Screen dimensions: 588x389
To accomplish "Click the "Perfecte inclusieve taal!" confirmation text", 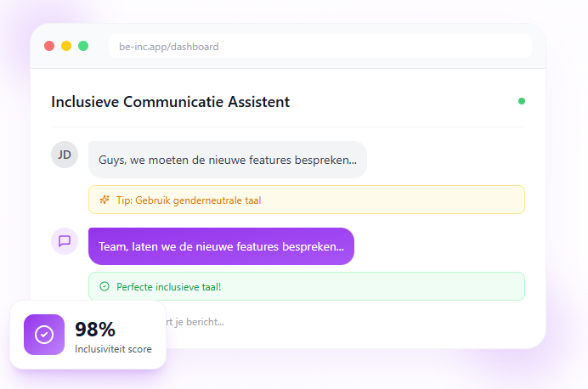I will pos(168,287).
